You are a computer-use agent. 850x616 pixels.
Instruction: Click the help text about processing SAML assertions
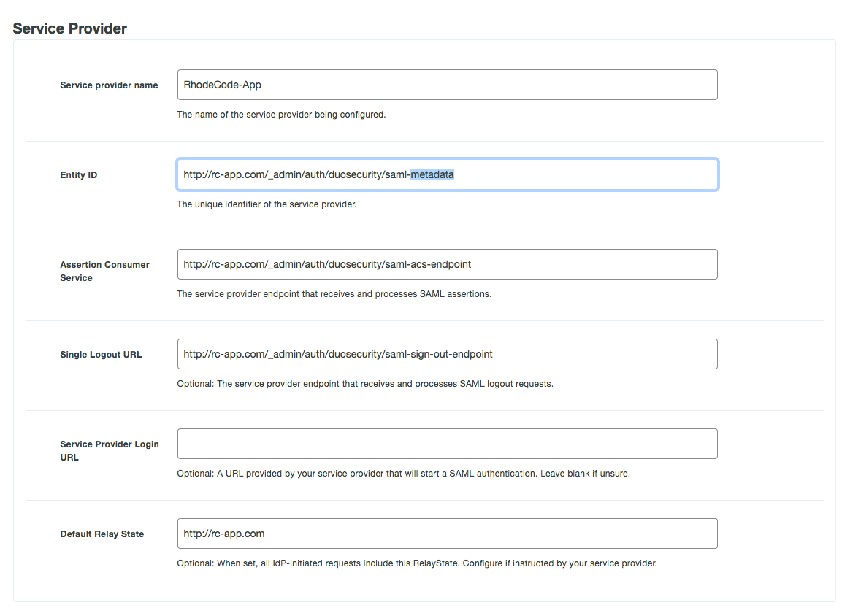pyautogui.click(x=334, y=294)
